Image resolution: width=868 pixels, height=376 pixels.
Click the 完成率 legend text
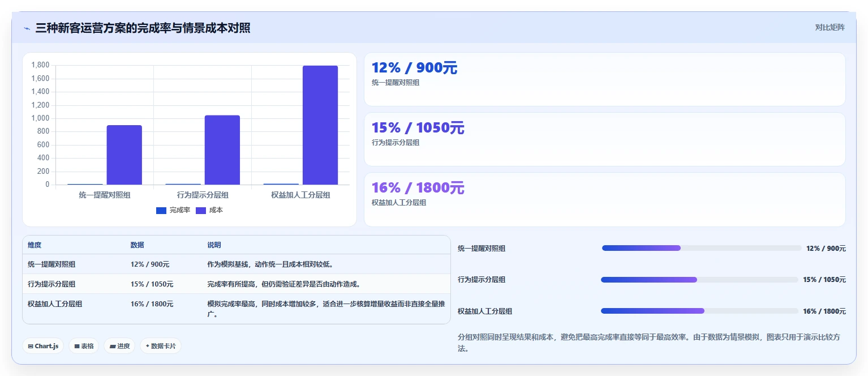point(180,210)
